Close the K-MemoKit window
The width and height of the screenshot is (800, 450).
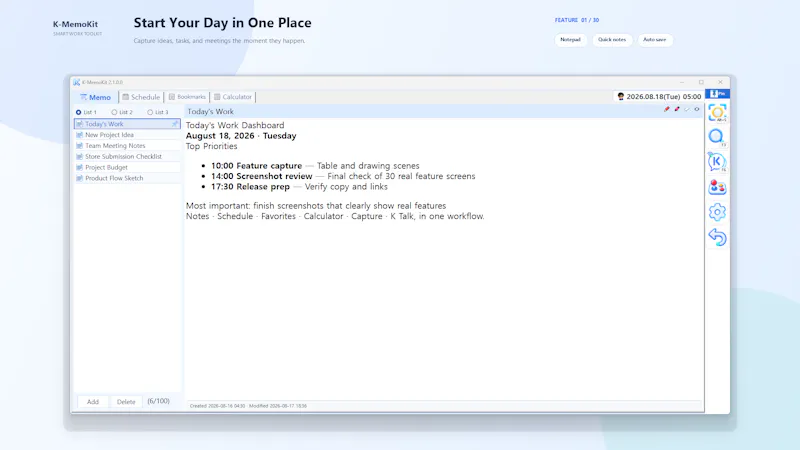coord(720,82)
